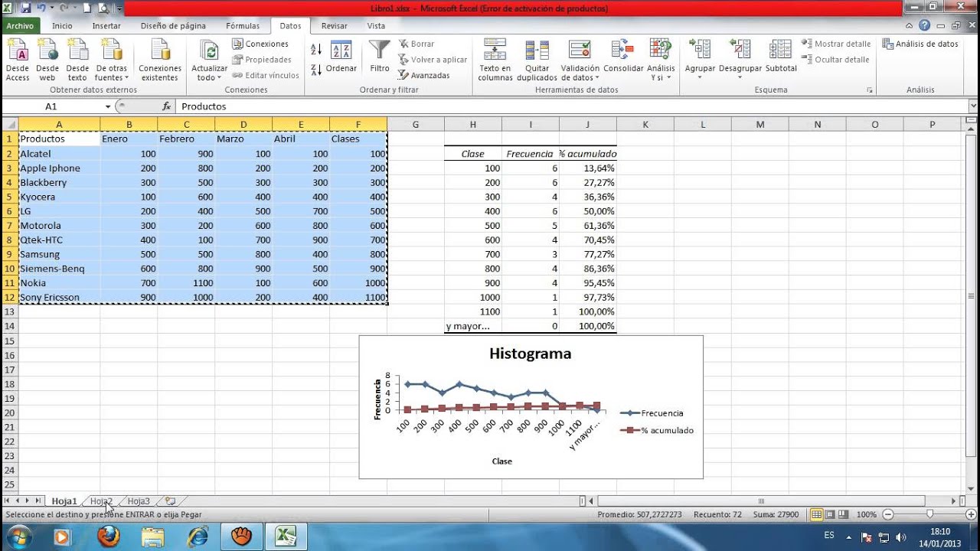This screenshot has height=551, width=980.
Task: Click the zoom slider handle
Action: [x=929, y=515]
